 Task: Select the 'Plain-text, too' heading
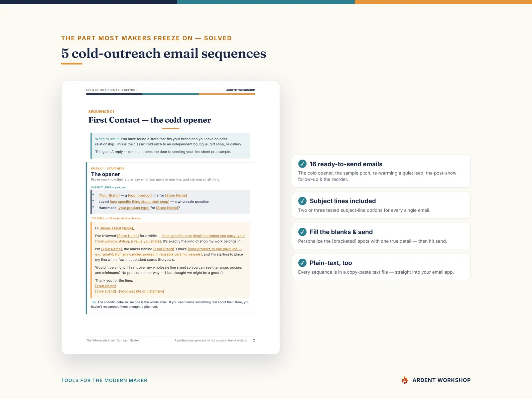click(331, 263)
